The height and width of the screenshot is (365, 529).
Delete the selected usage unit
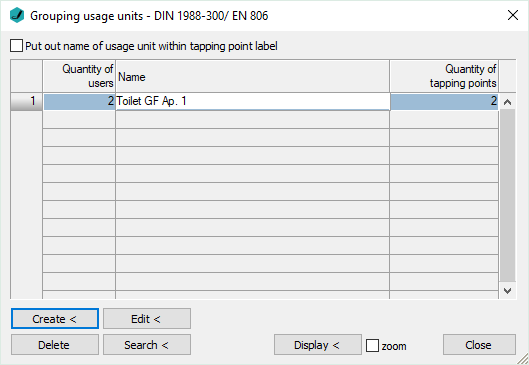[55, 345]
